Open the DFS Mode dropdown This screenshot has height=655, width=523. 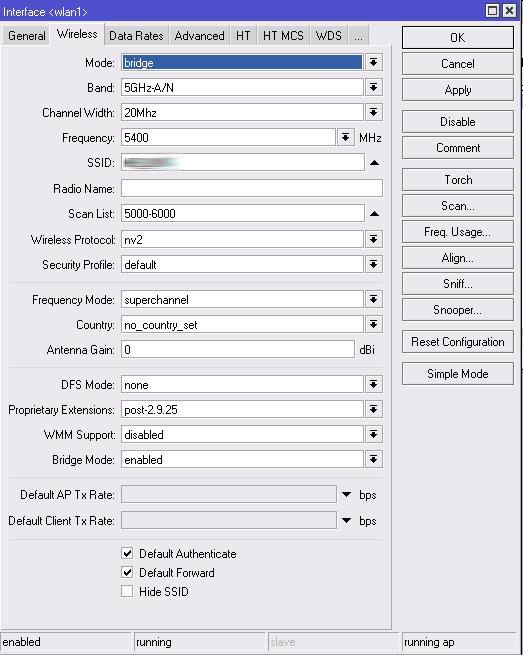point(373,384)
